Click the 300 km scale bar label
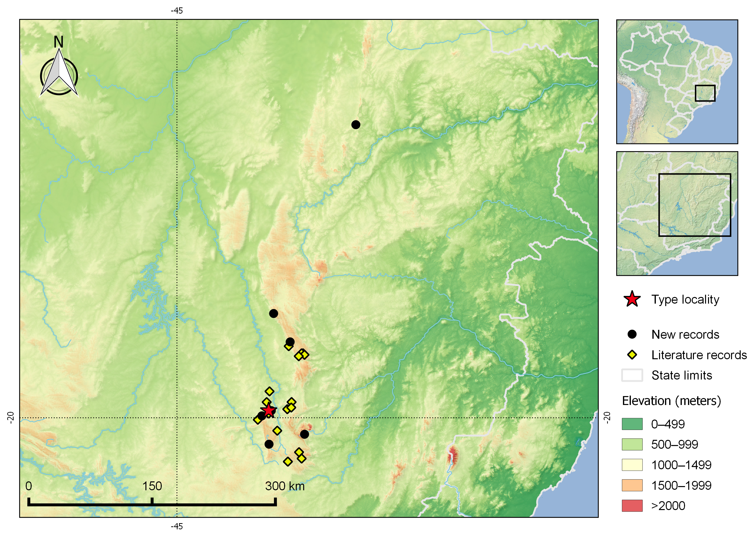Screen dimensions: 756x537 click(285, 486)
